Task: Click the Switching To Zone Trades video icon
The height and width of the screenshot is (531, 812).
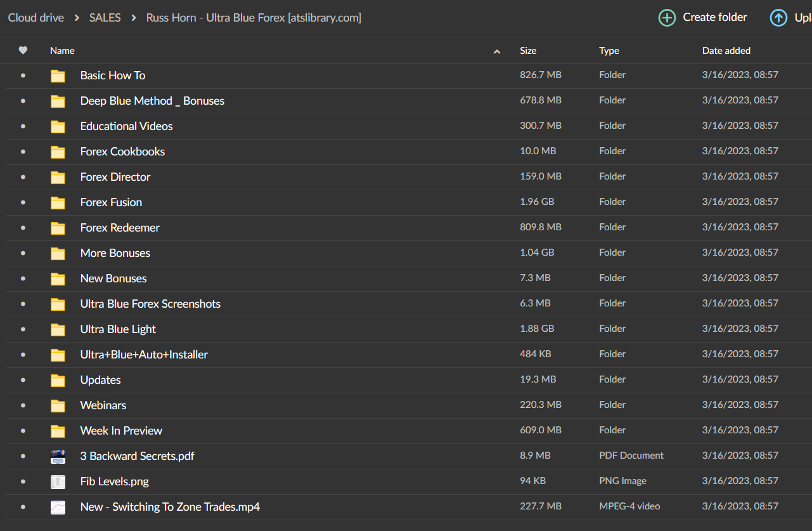Action: (58, 507)
